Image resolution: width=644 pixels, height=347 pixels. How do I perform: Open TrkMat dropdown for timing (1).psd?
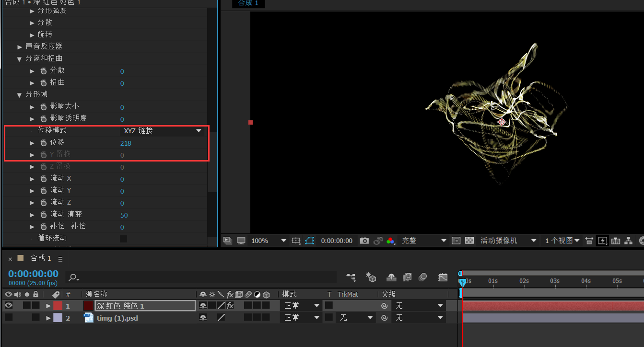(356, 317)
